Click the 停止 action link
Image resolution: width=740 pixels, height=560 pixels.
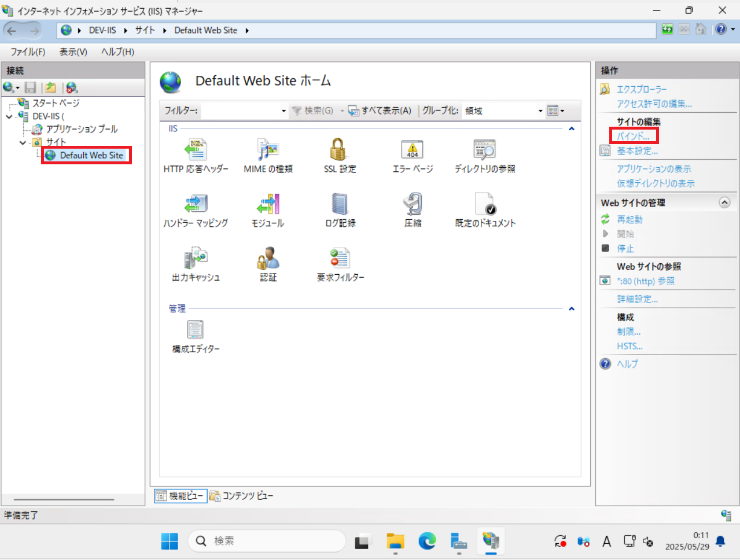[x=625, y=248]
